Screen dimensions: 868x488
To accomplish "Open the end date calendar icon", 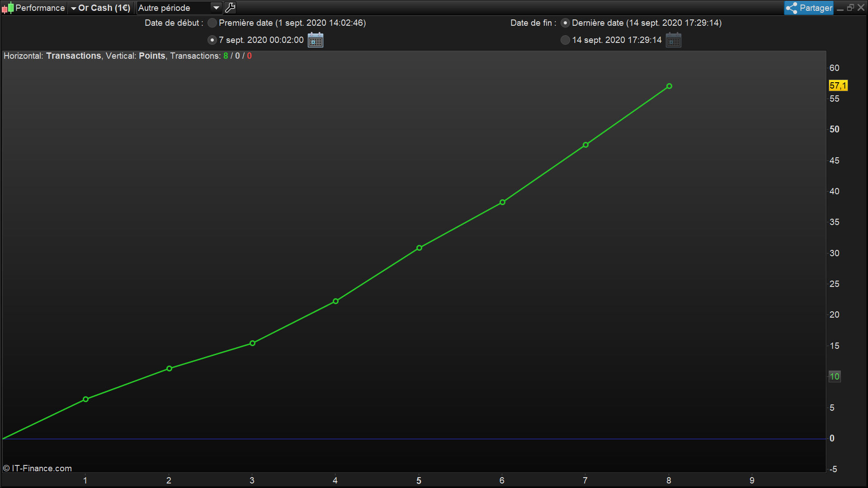I will point(673,40).
